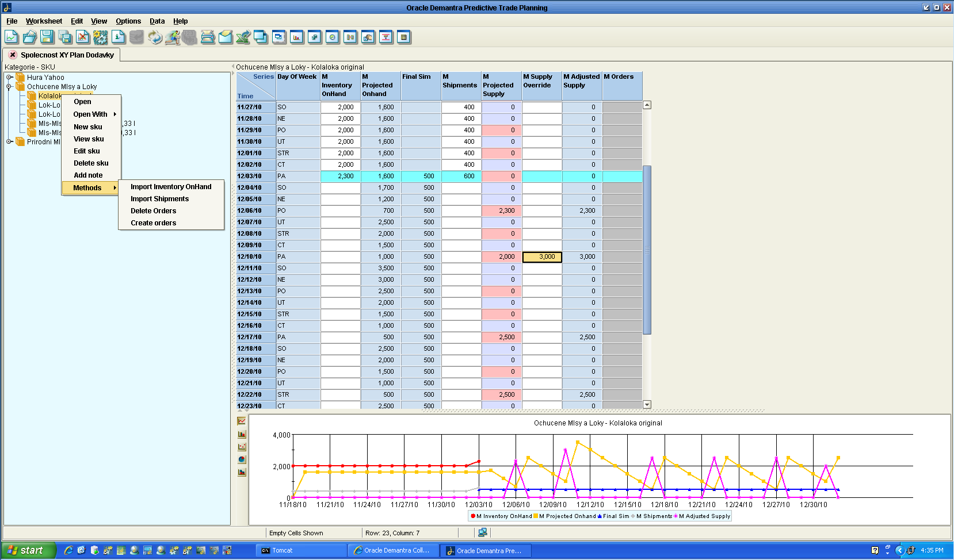Open the Options menu
This screenshot has height=560, width=954.
pos(128,21)
